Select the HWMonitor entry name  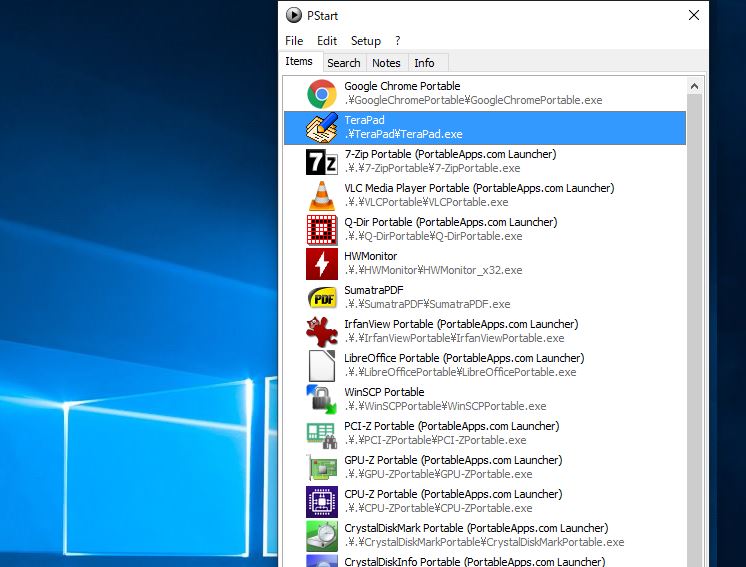click(370, 256)
